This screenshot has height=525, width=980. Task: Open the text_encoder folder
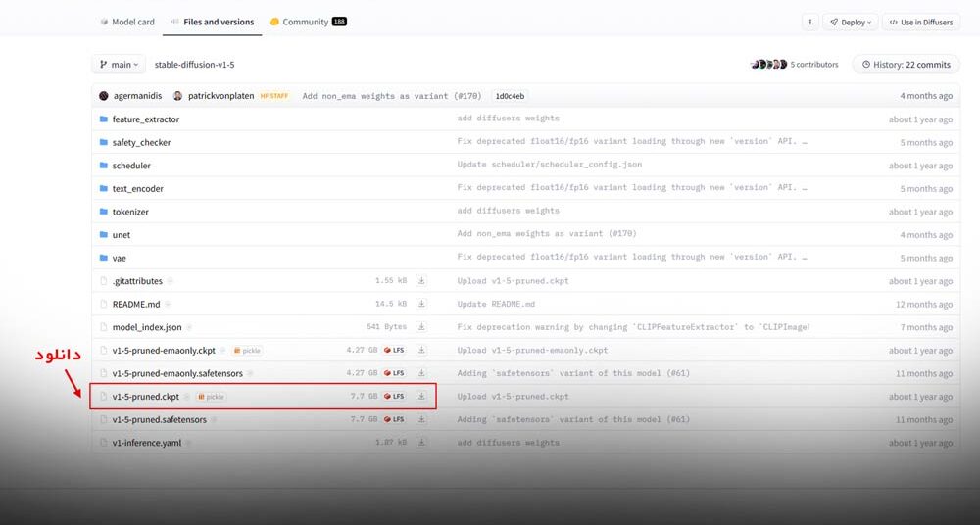point(137,188)
